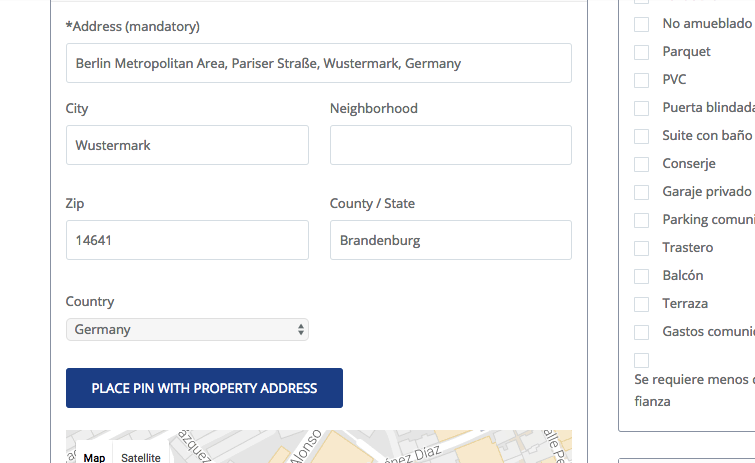
Task: Click the Address mandatory input field
Action: coord(319,63)
